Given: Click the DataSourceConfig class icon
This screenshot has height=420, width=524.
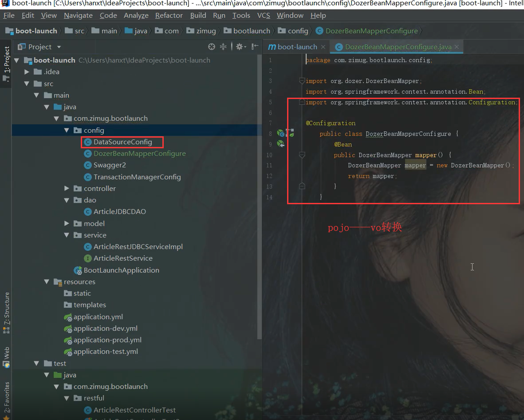Looking at the screenshot, I should tap(87, 142).
